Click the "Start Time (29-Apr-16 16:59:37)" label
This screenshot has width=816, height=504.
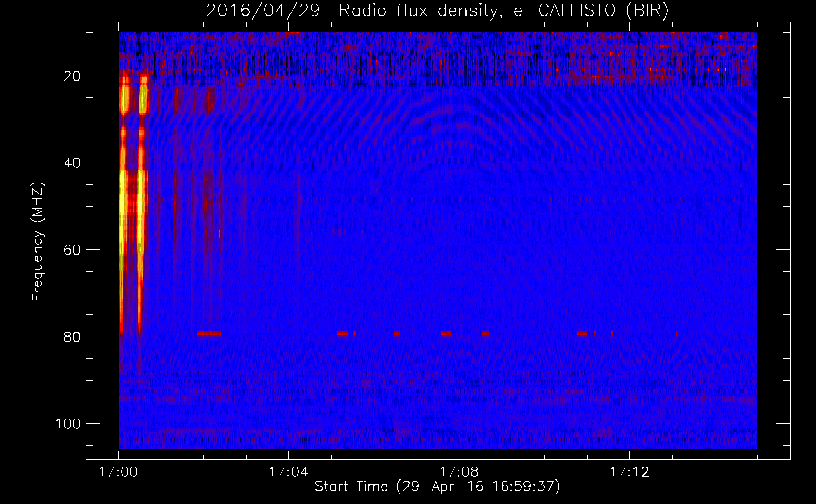(x=437, y=487)
